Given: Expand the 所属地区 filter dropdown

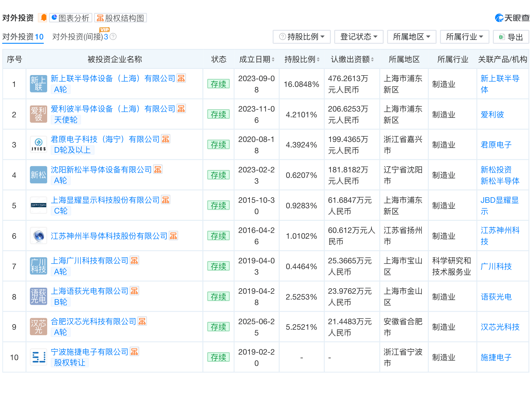Looking at the screenshot, I should [411, 37].
